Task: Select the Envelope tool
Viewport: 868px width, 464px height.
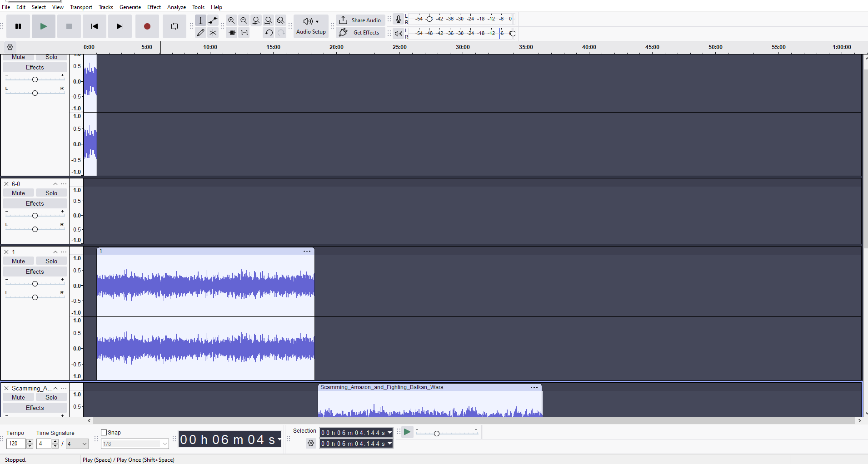Action: coord(213,20)
